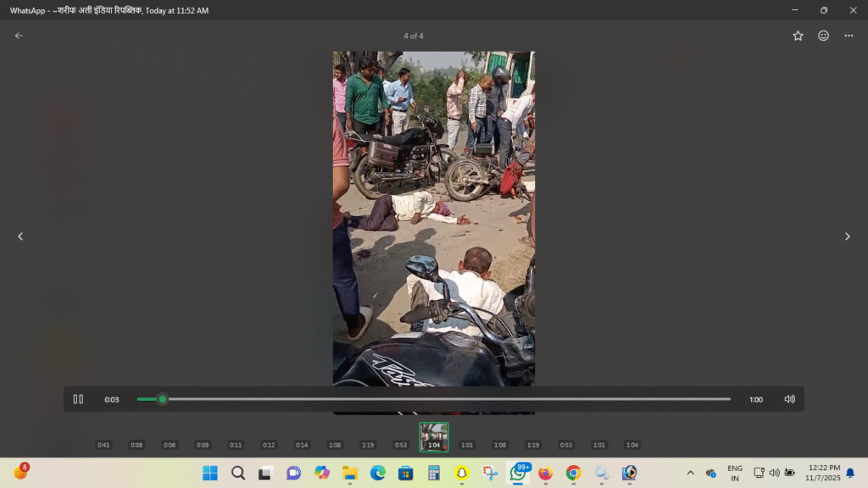This screenshot has width=868, height=488.
Task: Open the clock showing 12:22 PM
Action: point(822,473)
